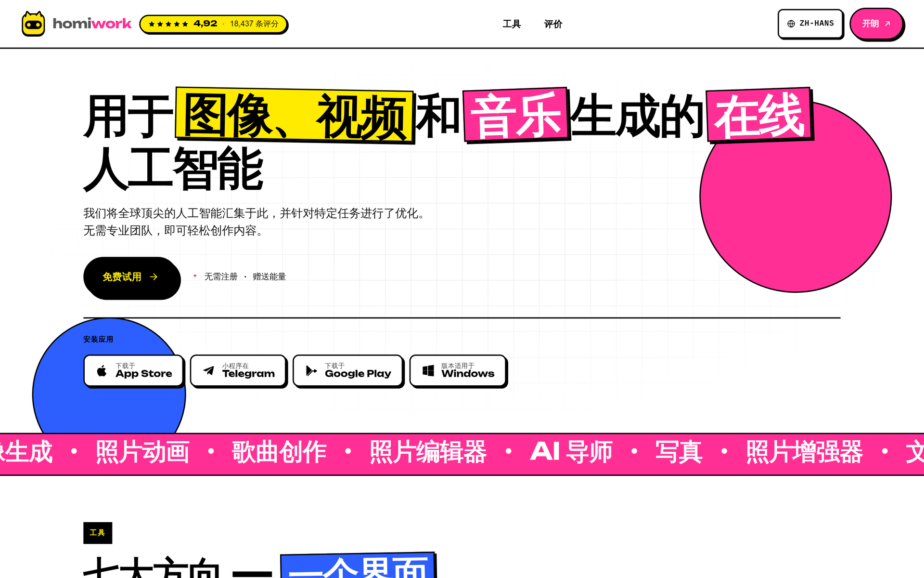Click the black 工具 section tag

pyautogui.click(x=98, y=533)
